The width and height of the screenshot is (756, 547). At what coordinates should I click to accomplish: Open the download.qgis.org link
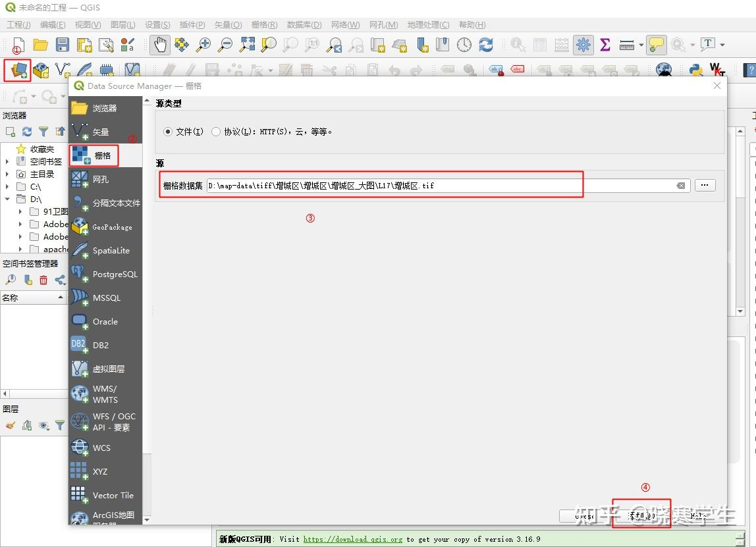[x=352, y=539]
